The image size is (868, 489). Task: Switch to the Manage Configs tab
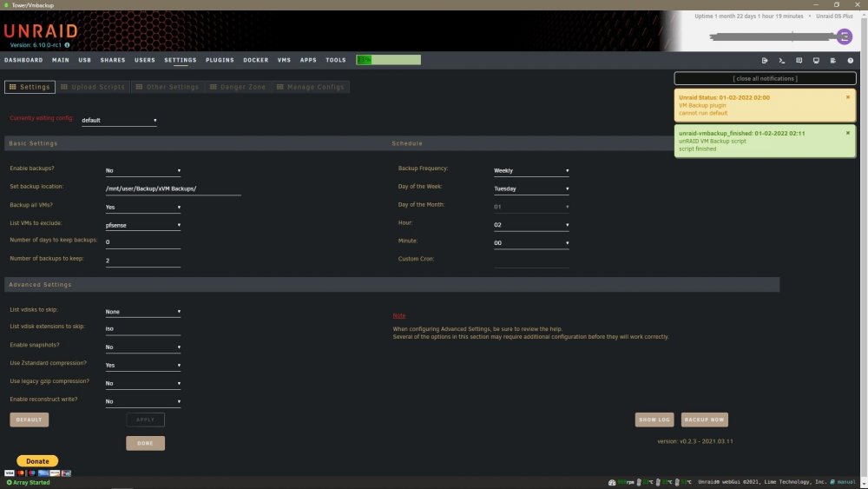click(311, 87)
